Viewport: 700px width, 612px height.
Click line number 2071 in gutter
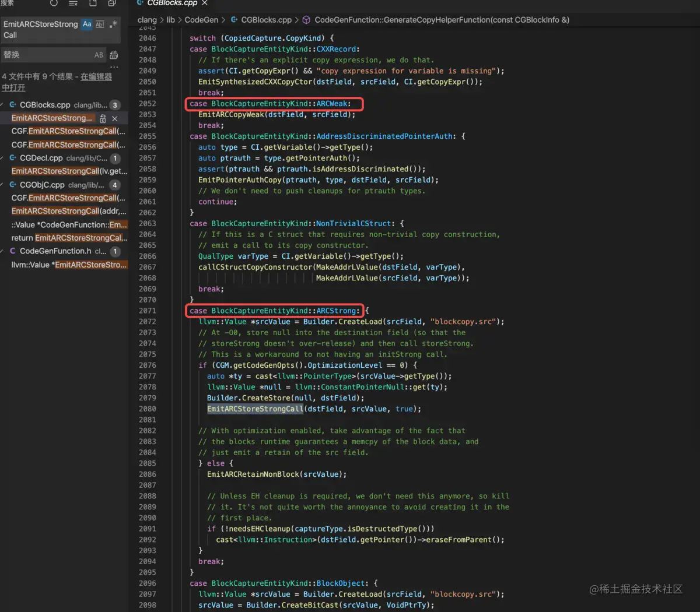point(147,311)
